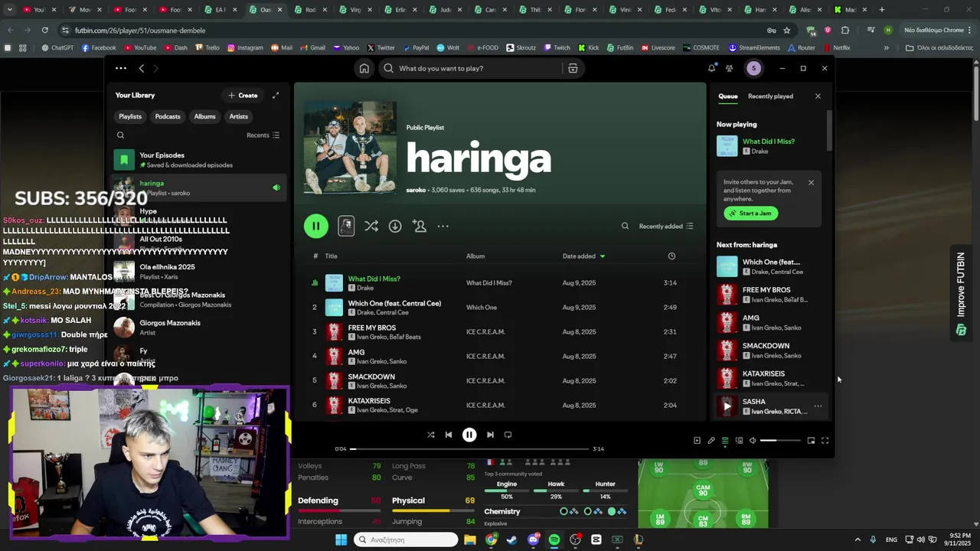The width and height of the screenshot is (980, 551).
Task: Seek within the song progress bar
Action: pyautogui.click(x=470, y=449)
